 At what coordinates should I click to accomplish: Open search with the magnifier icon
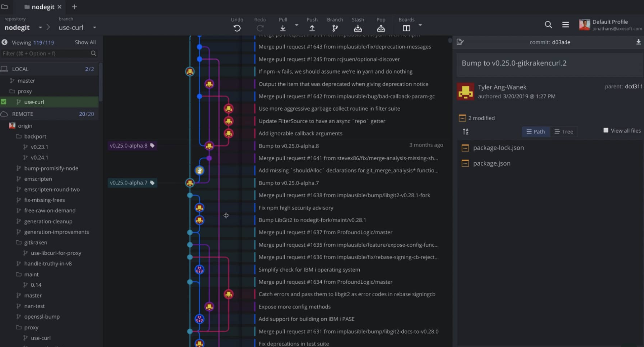[x=548, y=24]
